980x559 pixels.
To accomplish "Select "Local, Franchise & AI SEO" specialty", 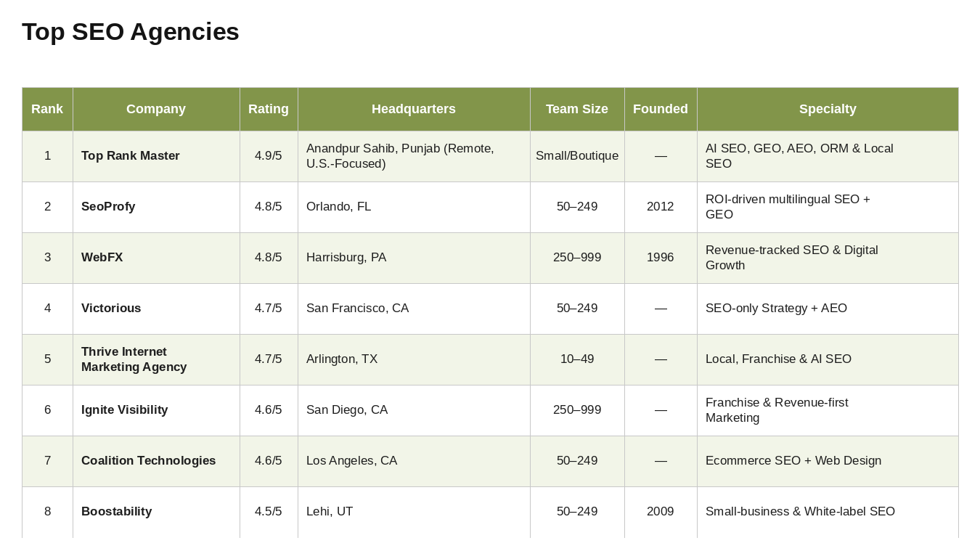I will tap(779, 359).
